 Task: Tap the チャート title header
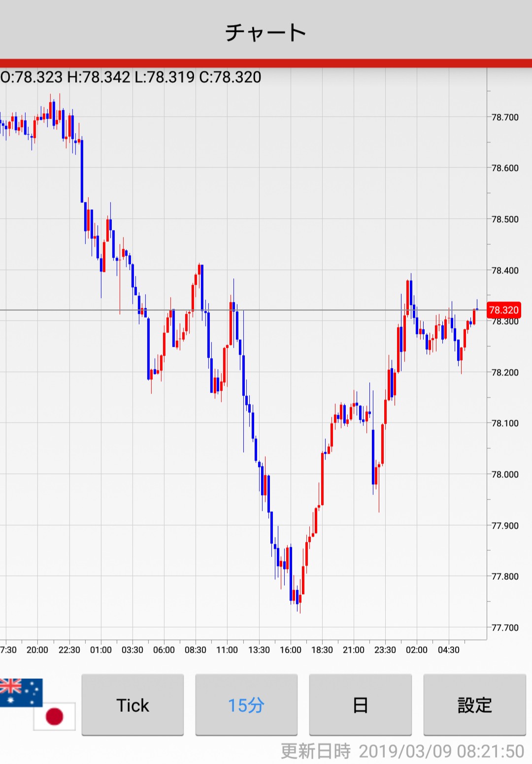click(x=266, y=33)
